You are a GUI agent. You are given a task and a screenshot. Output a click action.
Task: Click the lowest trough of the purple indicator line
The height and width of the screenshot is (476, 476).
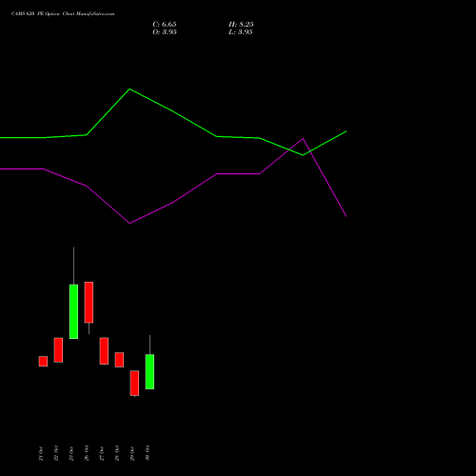point(129,224)
